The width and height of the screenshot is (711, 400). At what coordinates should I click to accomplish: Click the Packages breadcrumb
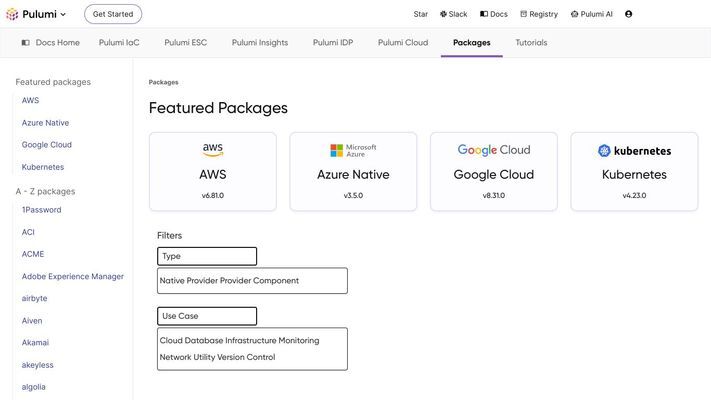click(163, 82)
